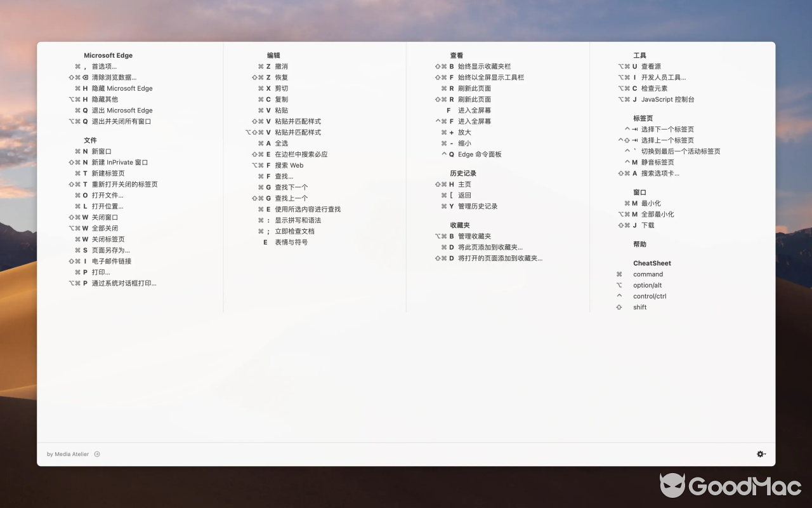Toggle 始终显示收藏夹栏 shortcut entry
812x508 pixels.
485,66
